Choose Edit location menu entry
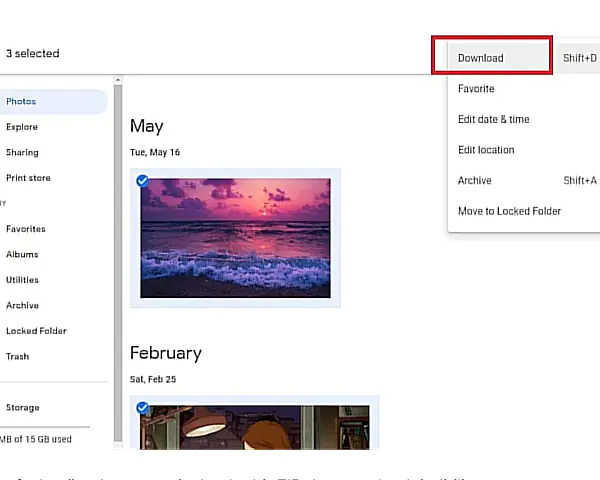This screenshot has height=480, width=600. click(x=486, y=150)
